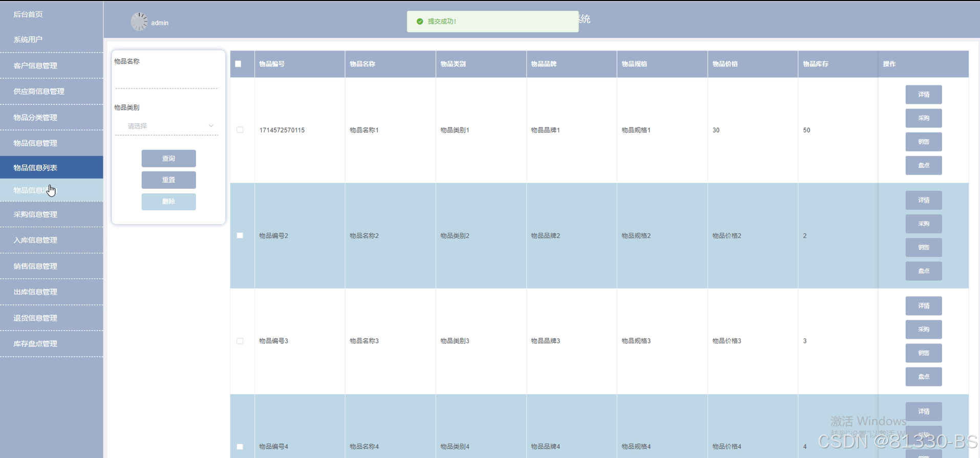Select 物品信息列表 submenu item
The width and height of the screenshot is (980, 458).
point(51,167)
